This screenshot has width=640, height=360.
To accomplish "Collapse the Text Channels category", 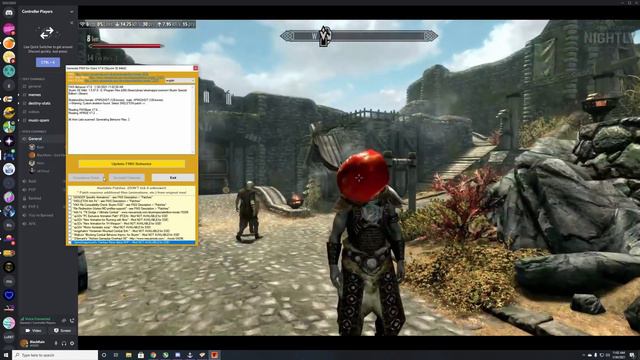I will click(33, 79).
